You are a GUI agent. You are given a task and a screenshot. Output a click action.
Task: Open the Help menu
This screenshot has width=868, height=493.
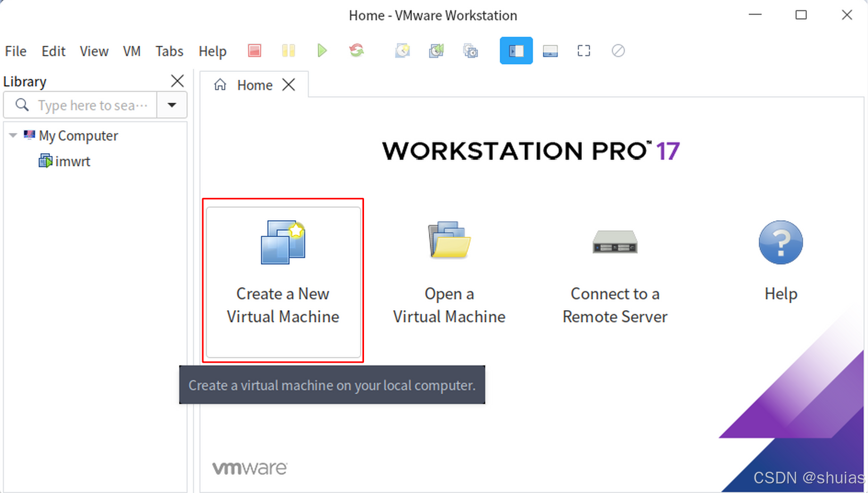pos(212,51)
